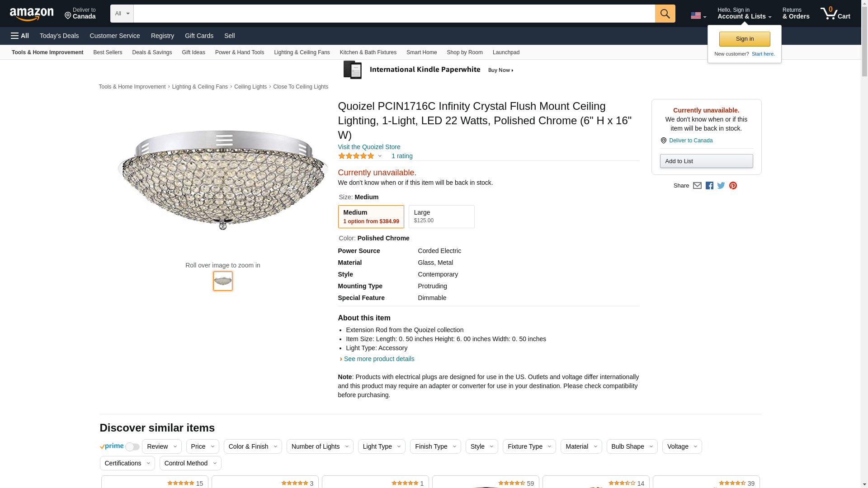Click the yellow Sign in button
Viewport: 868px width, 488px height.
pos(744,39)
